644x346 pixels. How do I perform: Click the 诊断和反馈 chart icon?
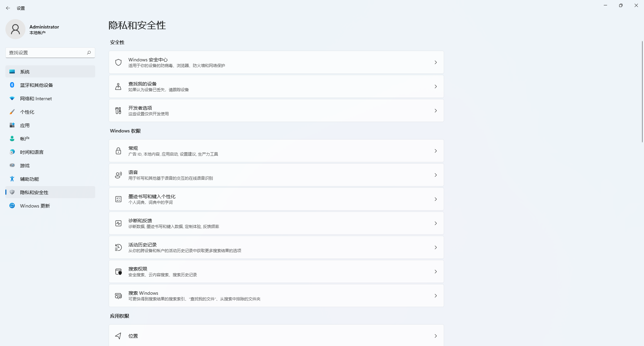click(x=118, y=223)
